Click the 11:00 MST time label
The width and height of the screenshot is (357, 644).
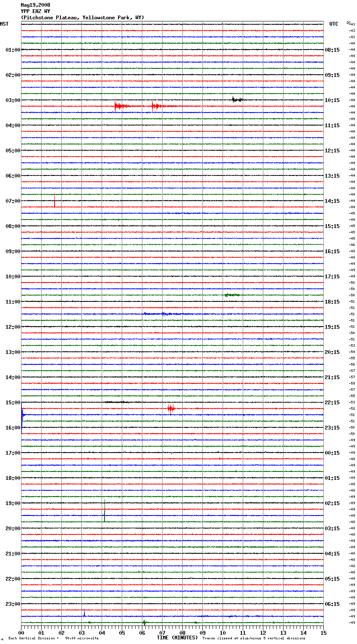pyautogui.click(x=13, y=302)
